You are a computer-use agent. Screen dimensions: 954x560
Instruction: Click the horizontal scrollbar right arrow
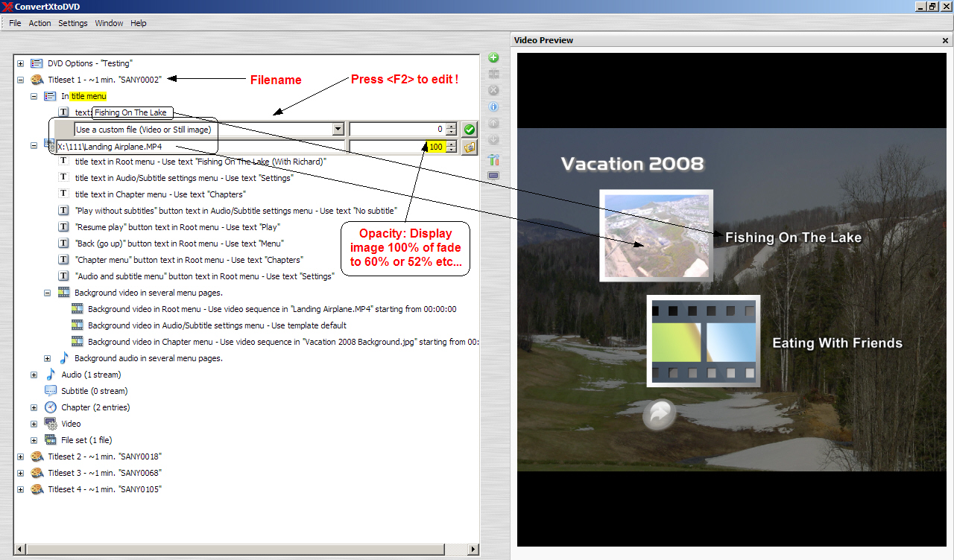(x=473, y=550)
